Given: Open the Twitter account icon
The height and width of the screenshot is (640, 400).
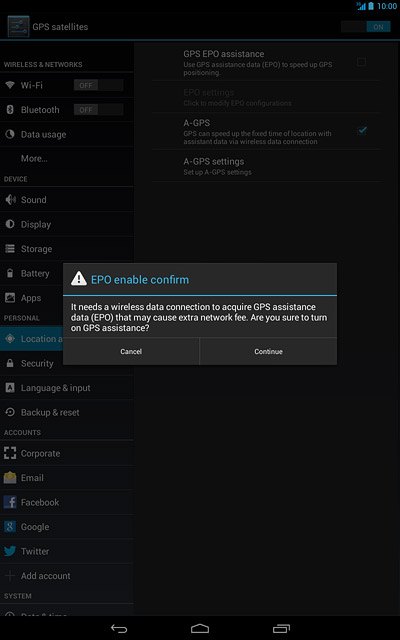Looking at the screenshot, I should pos(10,551).
